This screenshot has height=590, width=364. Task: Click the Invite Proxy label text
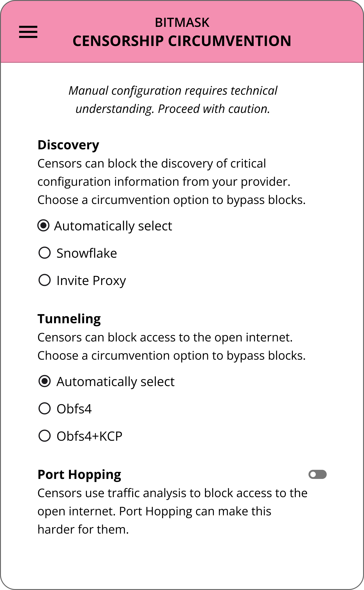91,281
